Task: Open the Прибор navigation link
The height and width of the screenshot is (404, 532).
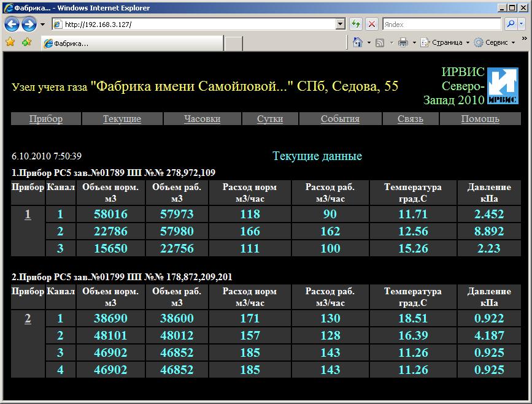Action: (x=46, y=119)
